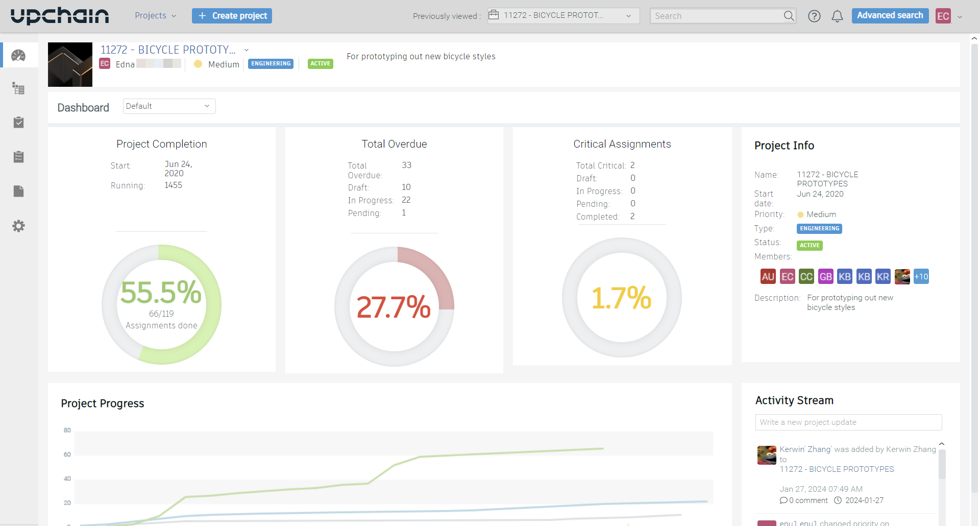Expand the project title chevron
The image size is (980, 526).
click(247, 50)
